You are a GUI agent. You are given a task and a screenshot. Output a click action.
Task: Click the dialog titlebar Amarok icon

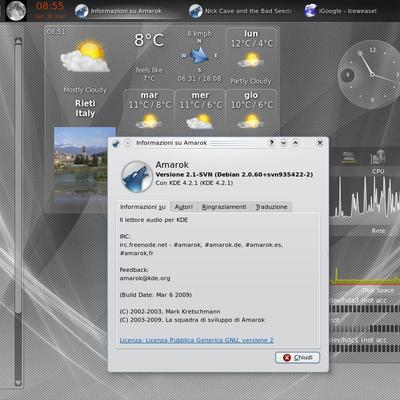116,143
